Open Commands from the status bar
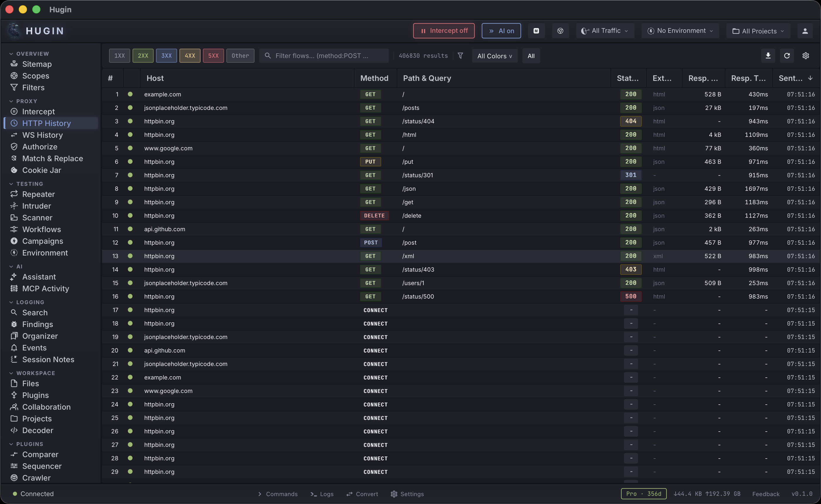The height and width of the screenshot is (504, 821). pos(281,494)
